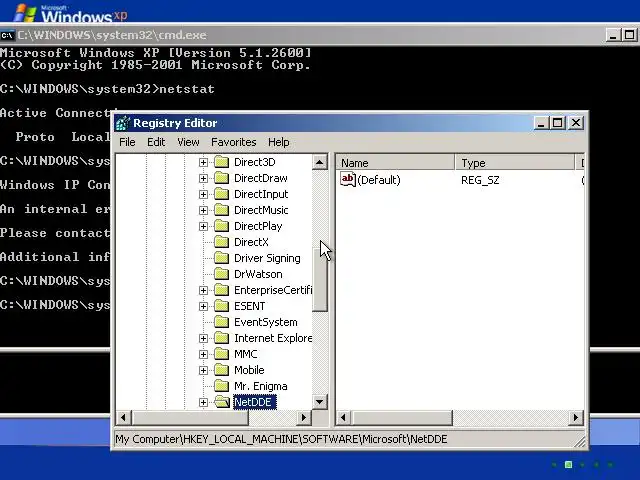Click the values pane horizontal scroll thumb

[402, 418]
